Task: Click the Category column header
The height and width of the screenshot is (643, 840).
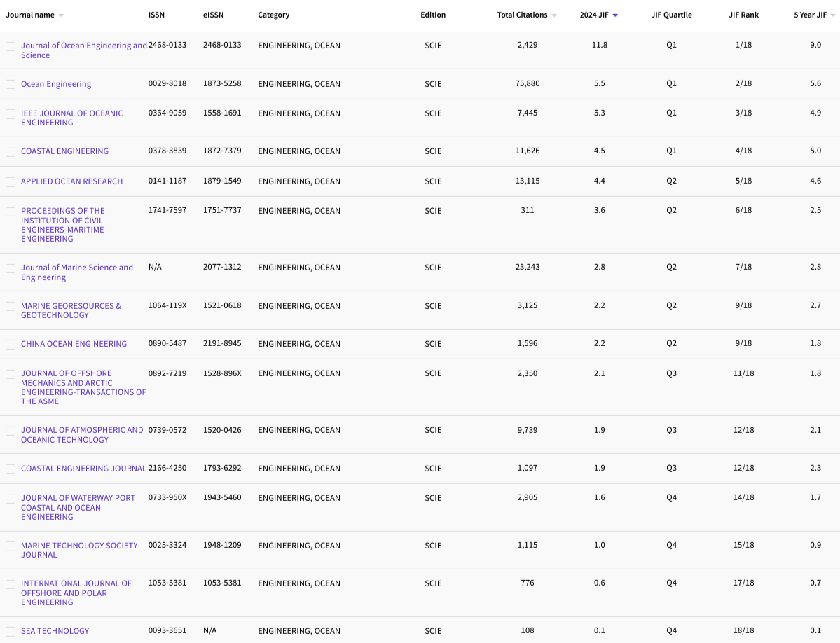Action: pyautogui.click(x=273, y=15)
